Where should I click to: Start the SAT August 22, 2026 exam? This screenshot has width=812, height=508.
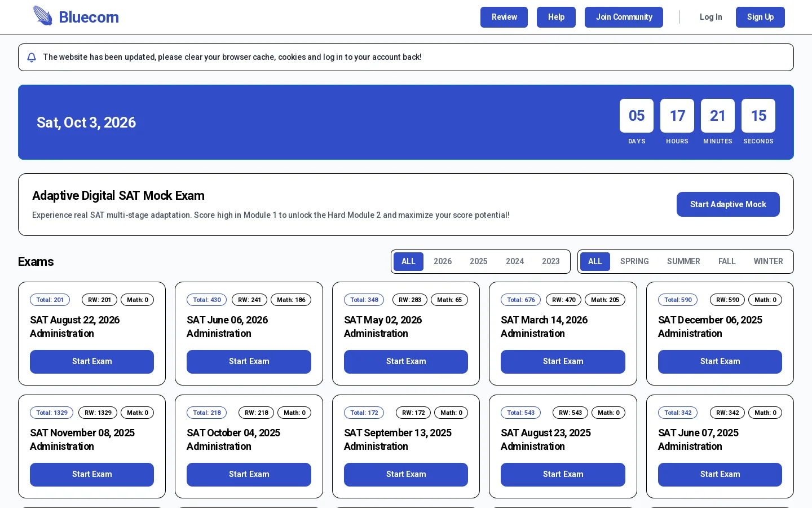(x=92, y=362)
